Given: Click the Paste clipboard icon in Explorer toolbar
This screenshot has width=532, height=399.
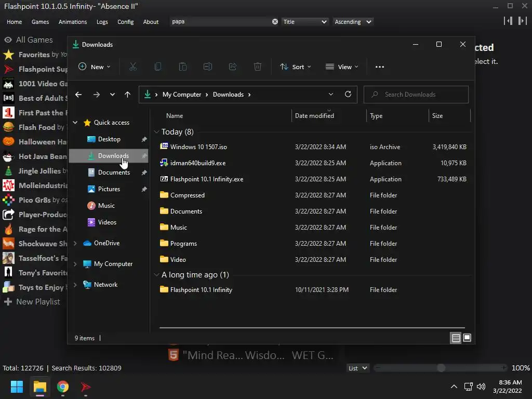Looking at the screenshot, I should pyautogui.click(x=182, y=67).
